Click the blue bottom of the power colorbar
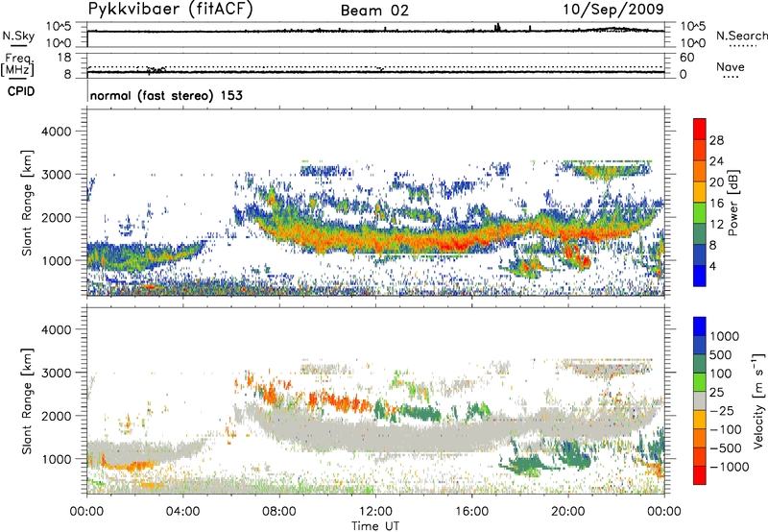 (700, 276)
